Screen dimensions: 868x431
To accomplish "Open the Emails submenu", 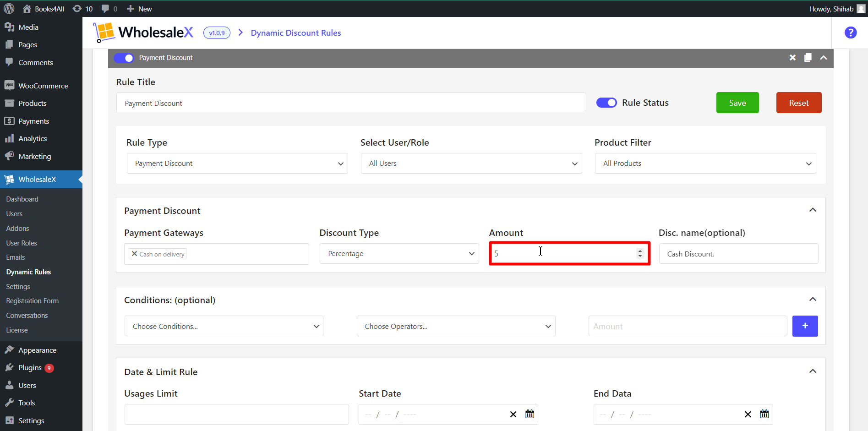I will coord(16,257).
